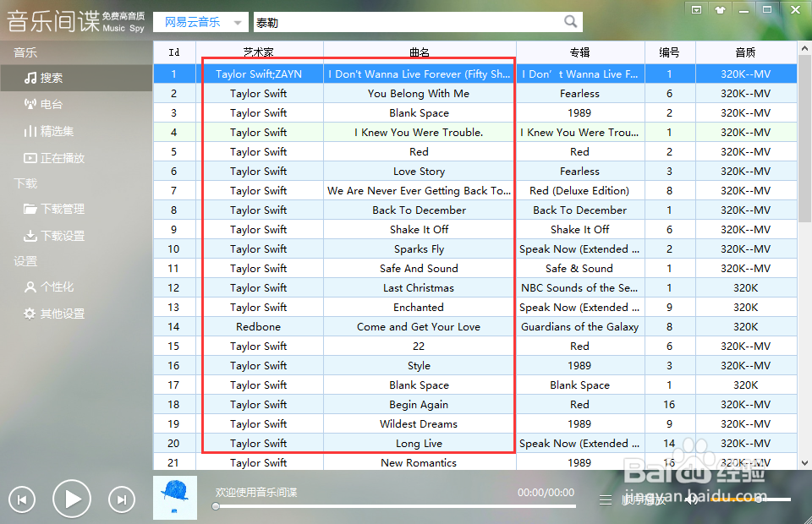Click album 'Guardians of the Galaxy' cell
812x524 pixels.
tap(580, 327)
